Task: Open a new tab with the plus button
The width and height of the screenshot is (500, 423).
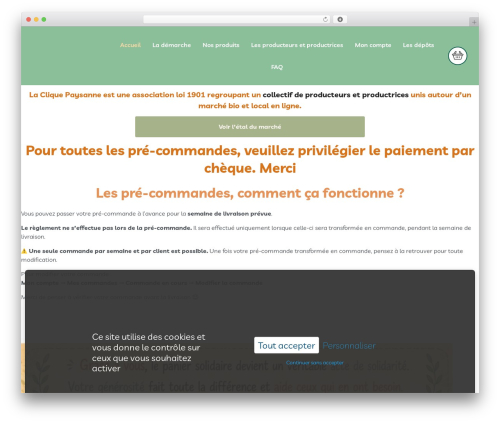Action: coord(474,22)
